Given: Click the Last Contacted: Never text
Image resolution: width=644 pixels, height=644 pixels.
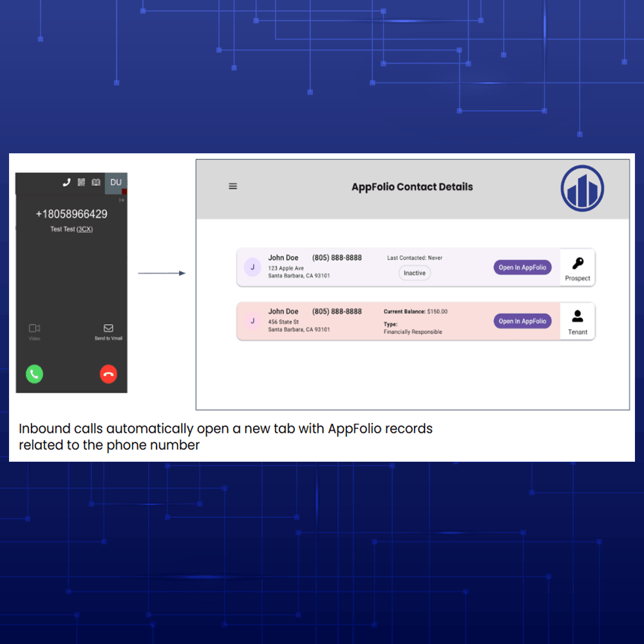Looking at the screenshot, I should click(415, 258).
